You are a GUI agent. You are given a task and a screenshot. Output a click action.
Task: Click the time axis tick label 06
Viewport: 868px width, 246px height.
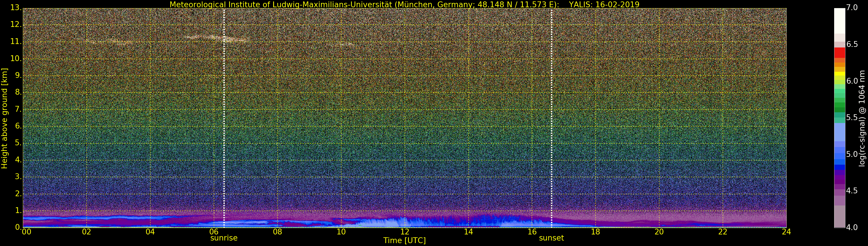coord(214,232)
